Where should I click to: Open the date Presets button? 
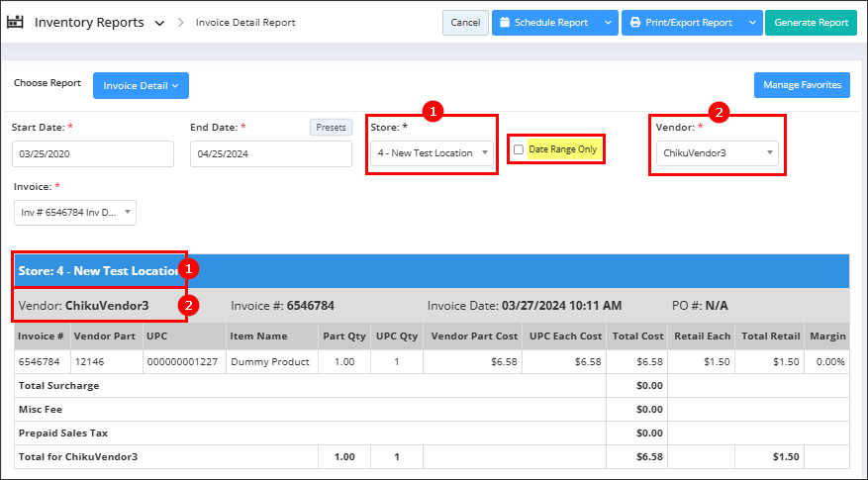331,128
